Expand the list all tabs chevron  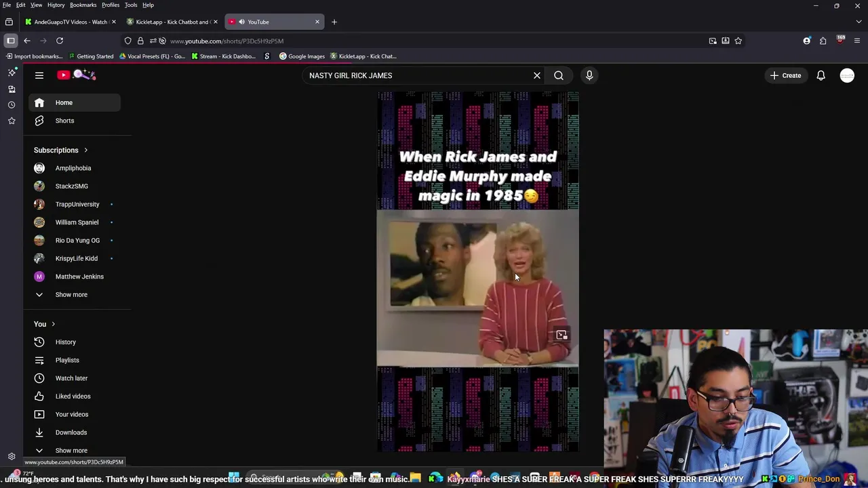coord(859,22)
